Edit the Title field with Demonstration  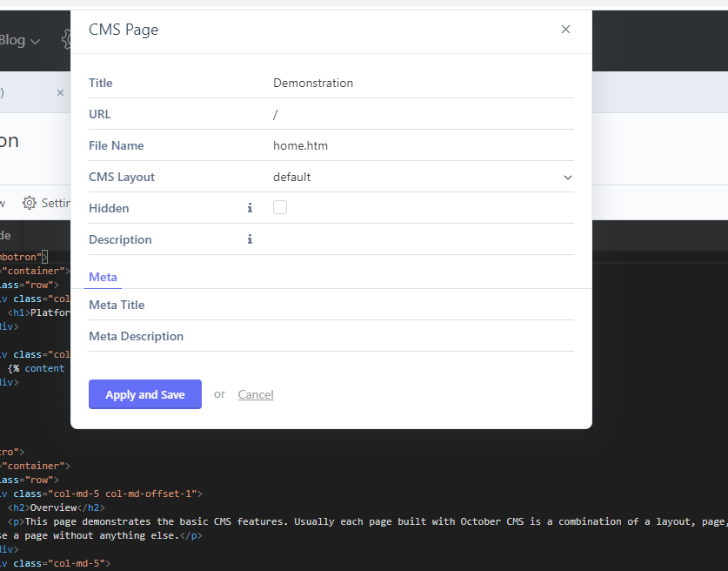[x=423, y=84]
